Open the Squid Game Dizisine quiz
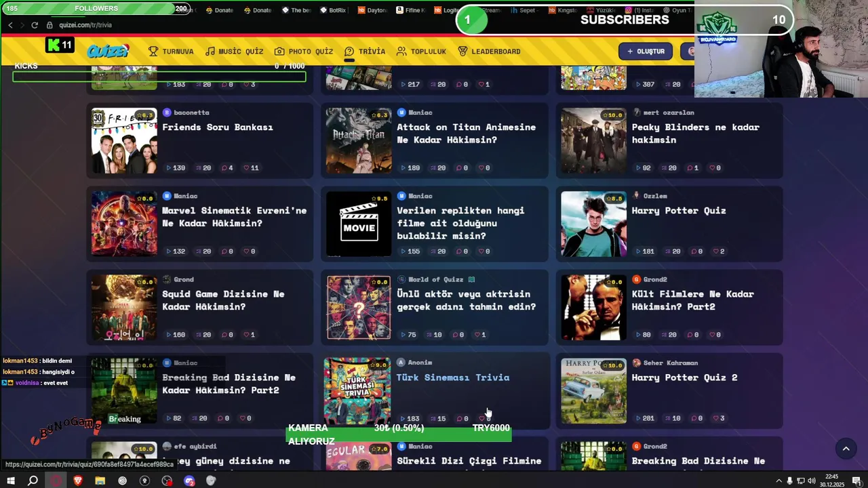 click(223, 300)
